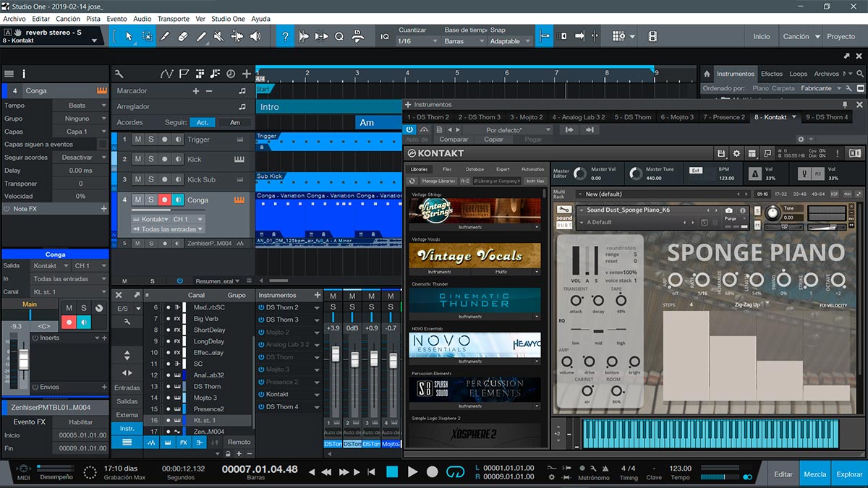Show automation curve icon above track list
Screen dimensions: 868x488
pyautogui.click(x=167, y=74)
